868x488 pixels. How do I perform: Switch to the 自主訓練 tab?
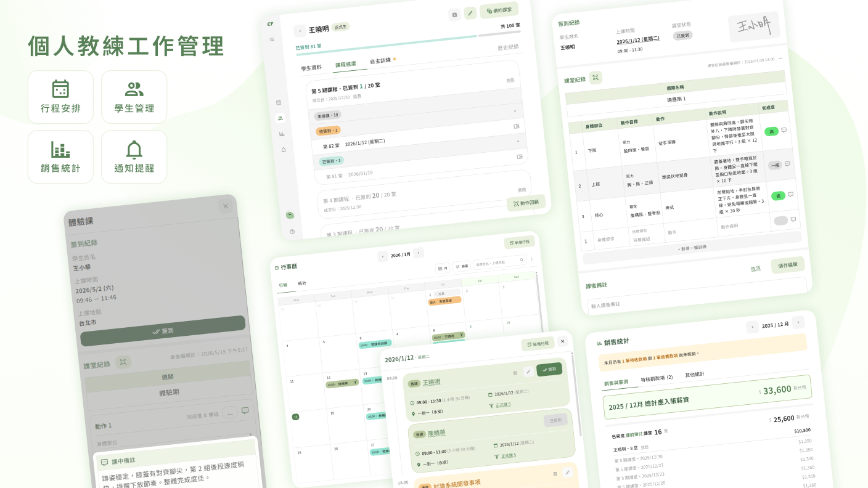click(380, 61)
